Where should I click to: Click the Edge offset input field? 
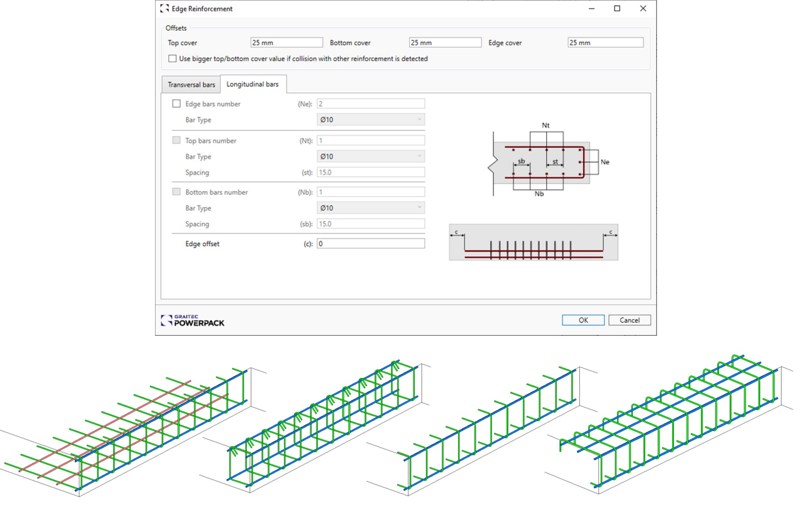pyautogui.click(x=370, y=244)
